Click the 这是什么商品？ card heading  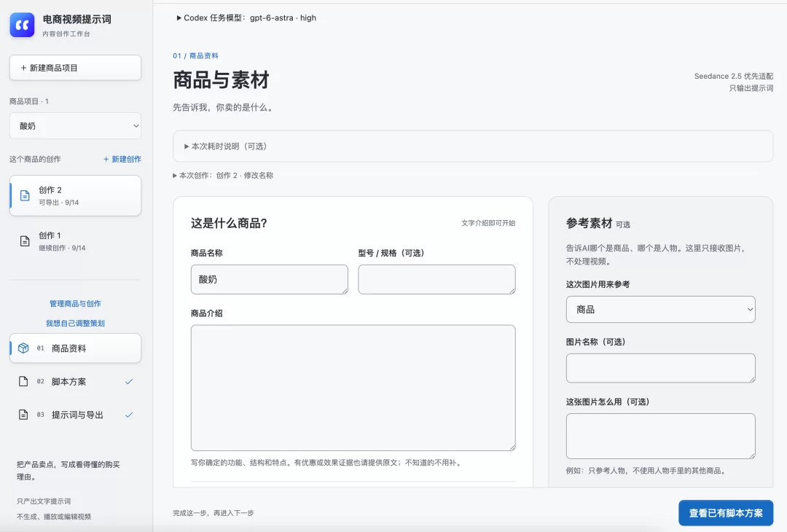[x=229, y=223]
